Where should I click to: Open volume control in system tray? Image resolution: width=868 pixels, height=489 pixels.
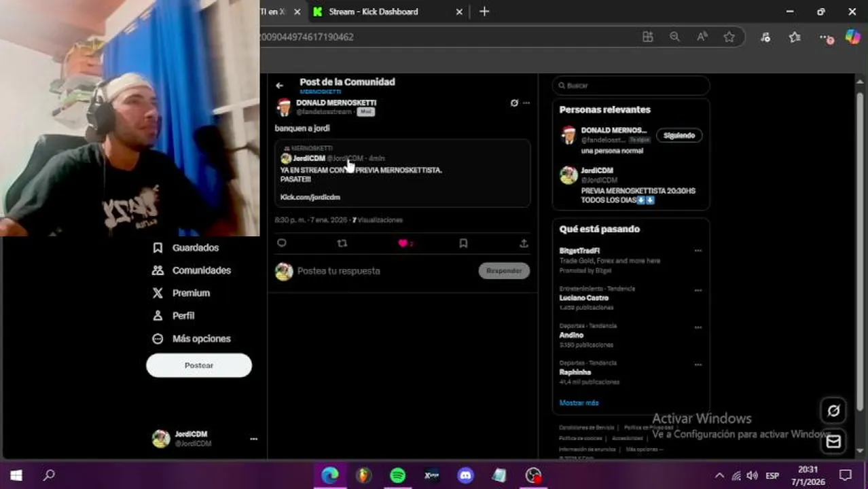pyautogui.click(x=752, y=475)
